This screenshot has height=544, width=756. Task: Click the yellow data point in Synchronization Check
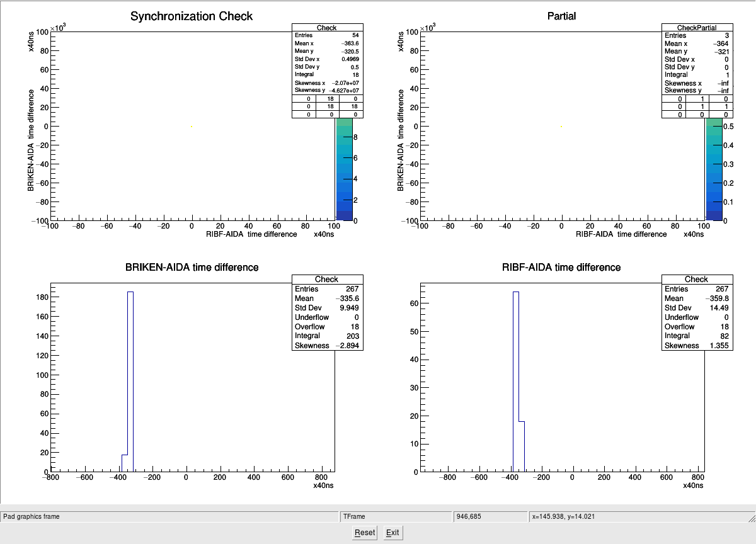[x=192, y=126]
